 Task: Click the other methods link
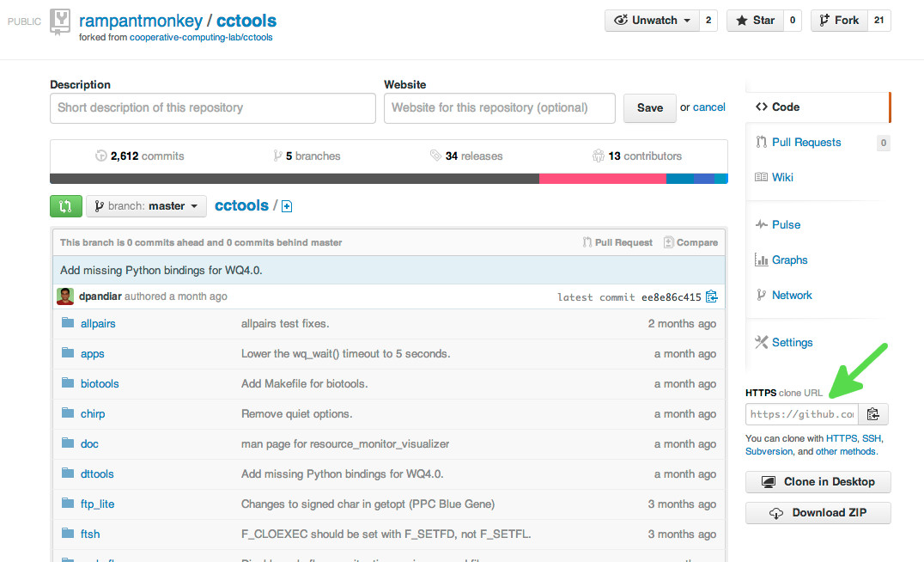(846, 451)
